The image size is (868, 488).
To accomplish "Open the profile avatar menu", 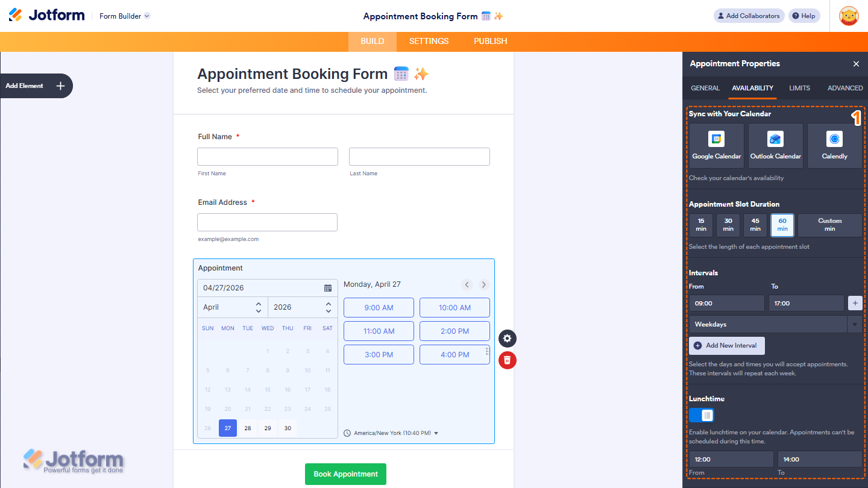I will tap(849, 16).
